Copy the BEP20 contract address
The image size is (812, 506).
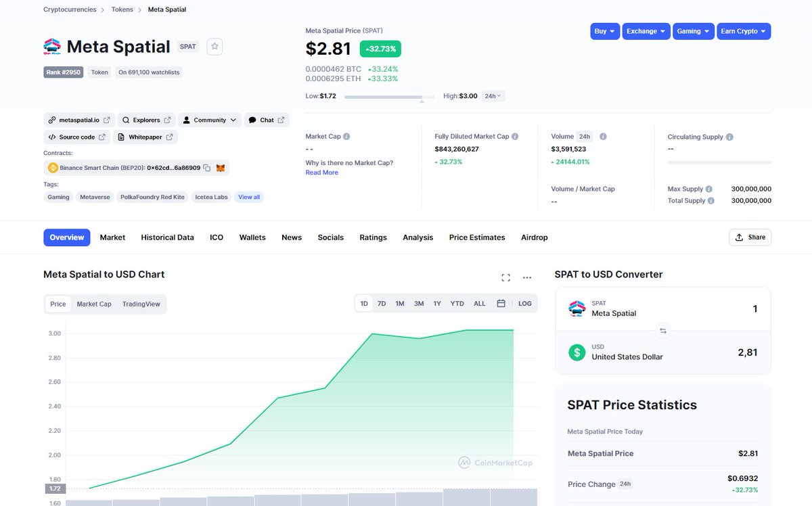(x=207, y=168)
